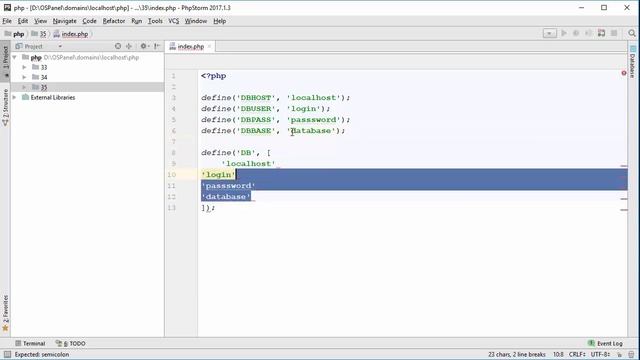The image size is (640, 360).
Task: Hide the Project panel via hide icon
Action: click(x=157, y=46)
